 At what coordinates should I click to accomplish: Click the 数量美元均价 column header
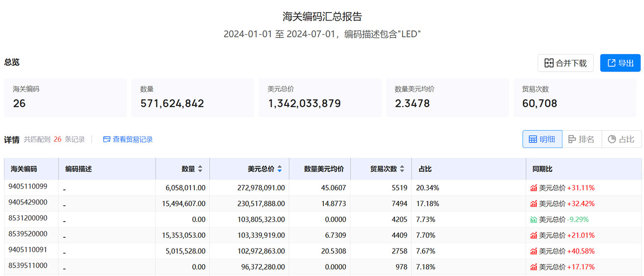click(320, 169)
